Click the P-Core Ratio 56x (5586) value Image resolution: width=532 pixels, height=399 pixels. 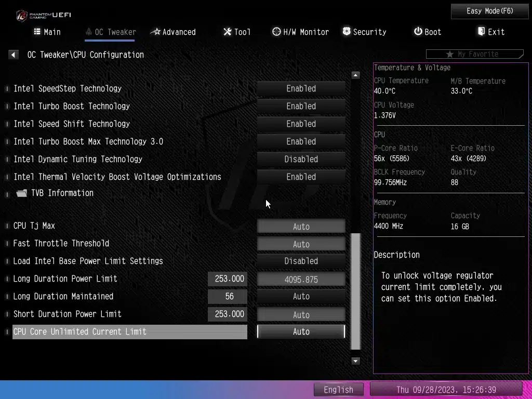point(392,158)
